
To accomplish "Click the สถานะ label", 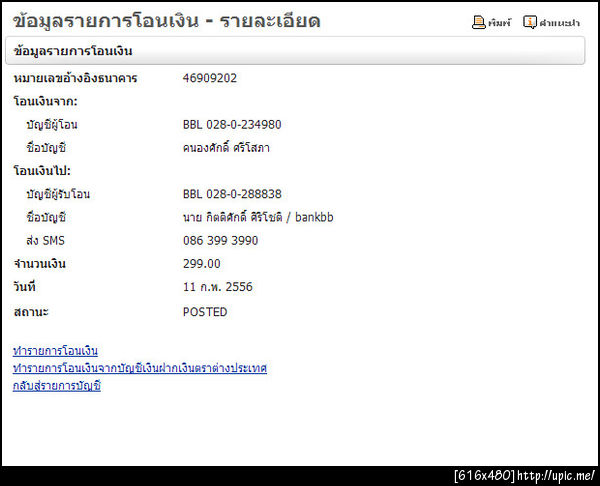I will click(31, 312).
